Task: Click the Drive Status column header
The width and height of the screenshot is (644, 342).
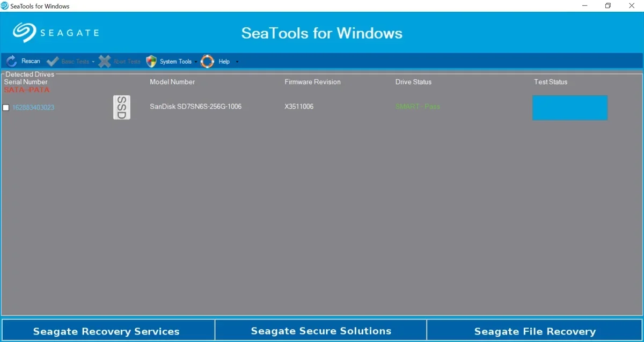Action: click(x=413, y=82)
